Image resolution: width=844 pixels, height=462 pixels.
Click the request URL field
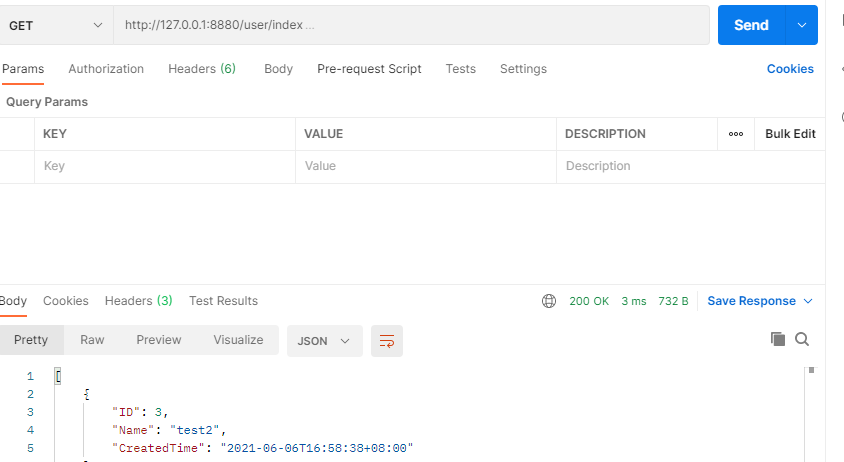click(x=411, y=25)
